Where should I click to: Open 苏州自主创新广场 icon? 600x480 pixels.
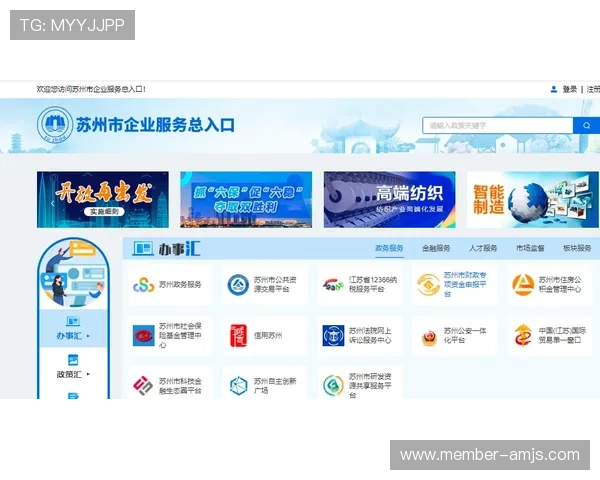[238, 385]
